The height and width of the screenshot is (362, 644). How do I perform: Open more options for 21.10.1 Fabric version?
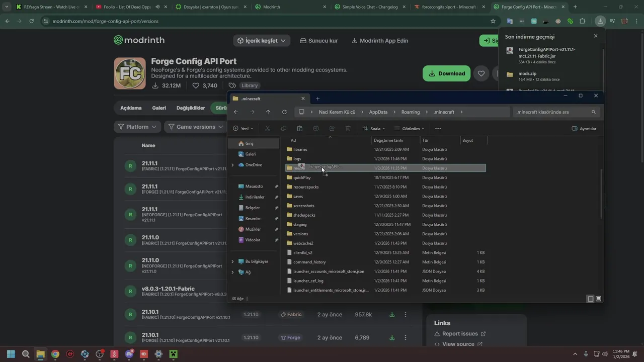[x=406, y=315]
